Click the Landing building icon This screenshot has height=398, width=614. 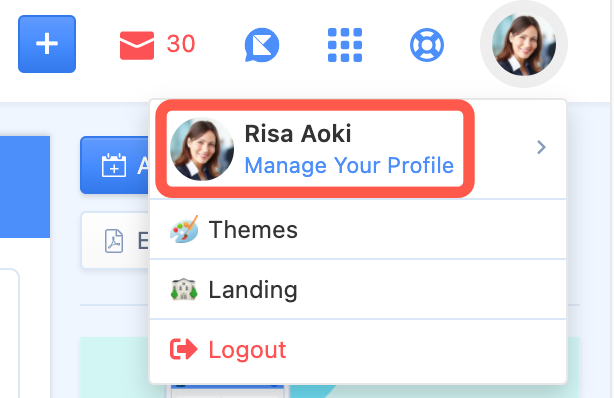(184, 289)
